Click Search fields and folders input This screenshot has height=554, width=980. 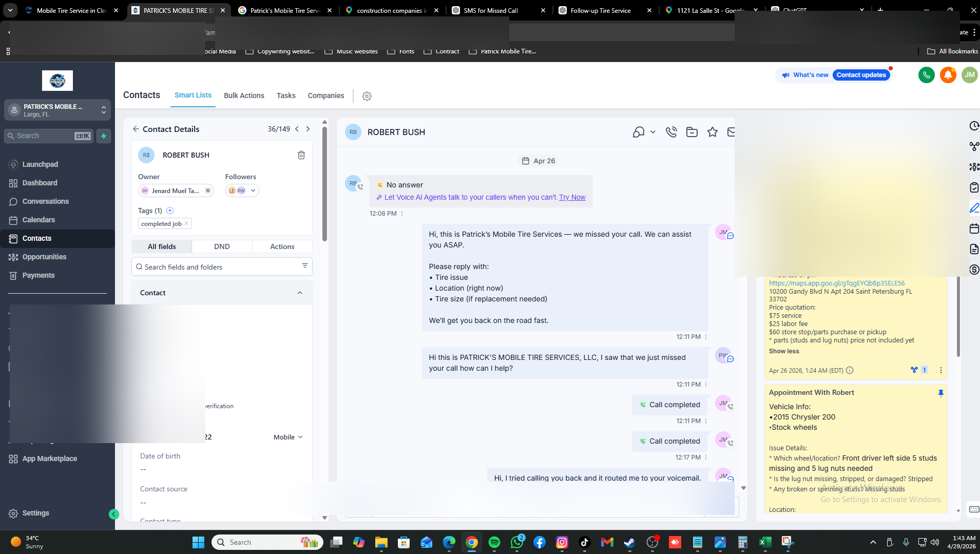pyautogui.click(x=222, y=267)
